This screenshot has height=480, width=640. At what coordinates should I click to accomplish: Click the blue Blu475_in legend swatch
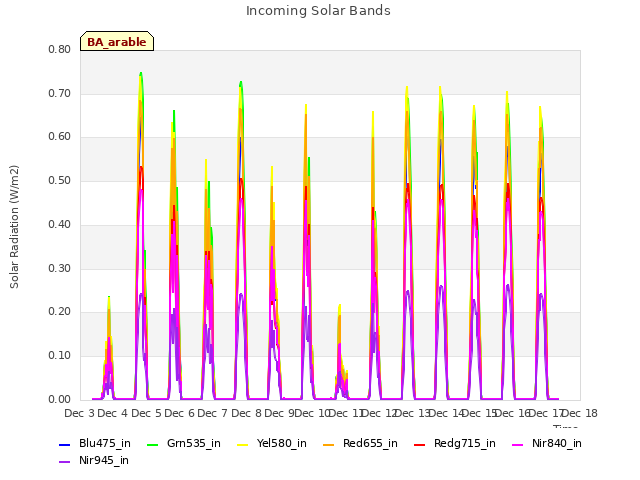(x=64, y=444)
